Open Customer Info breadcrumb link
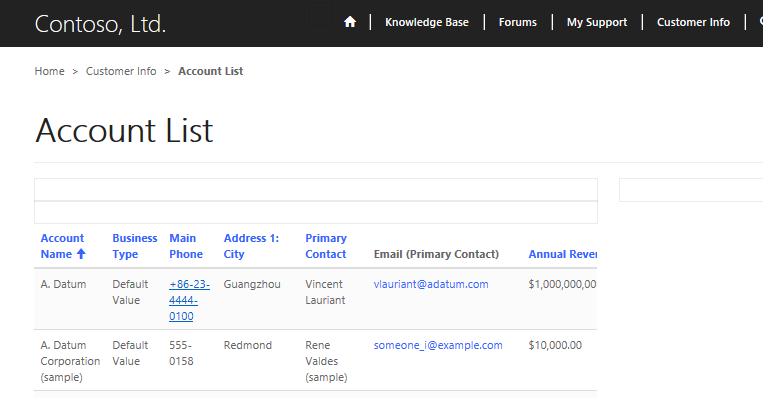Image resolution: width=763 pixels, height=398 pixels. coord(121,71)
